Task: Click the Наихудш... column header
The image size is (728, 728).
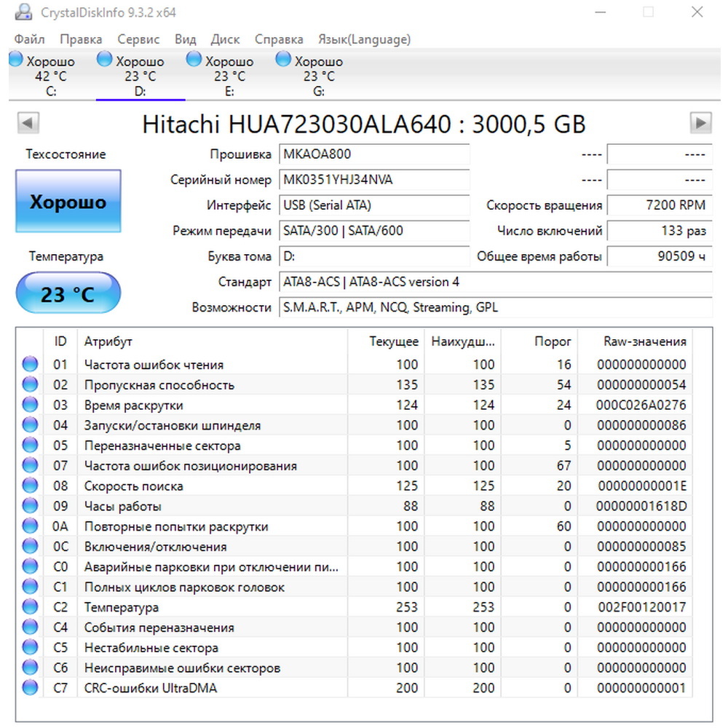Action: point(462,341)
